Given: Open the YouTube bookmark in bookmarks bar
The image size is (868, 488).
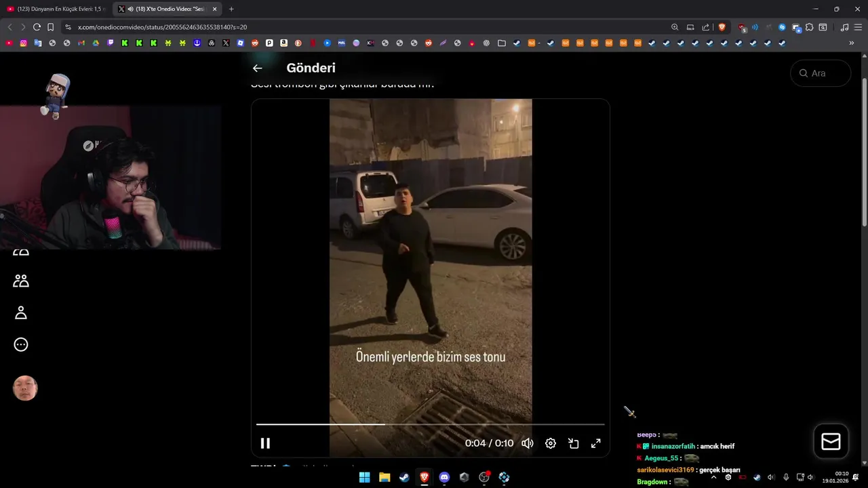Looking at the screenshot, I should coord(9,43).
